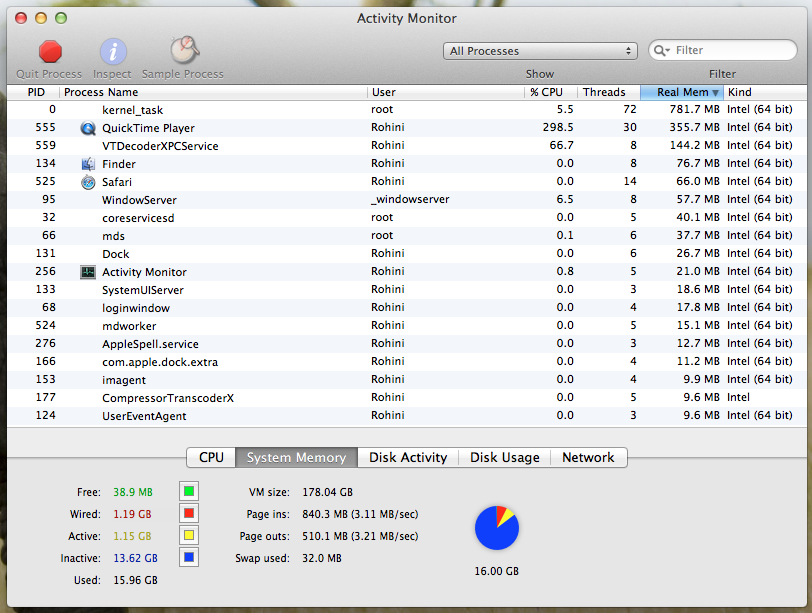Click the red Wired memory color swatch
Image resolution: width=812 pixels, height=613 pixels.
[189, 513]
